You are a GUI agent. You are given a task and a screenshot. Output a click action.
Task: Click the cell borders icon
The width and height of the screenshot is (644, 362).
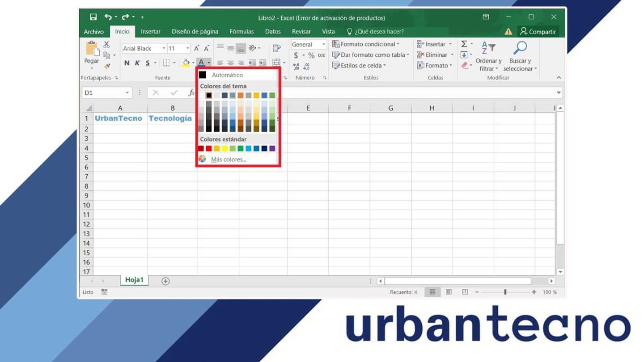[x=166, y=63]
